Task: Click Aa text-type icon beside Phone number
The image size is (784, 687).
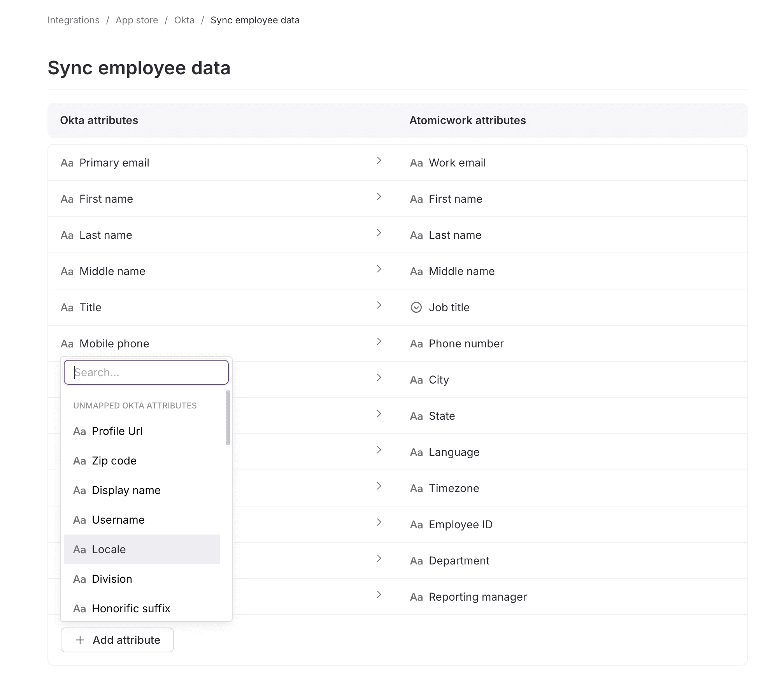Action: [x=416, y=344]
